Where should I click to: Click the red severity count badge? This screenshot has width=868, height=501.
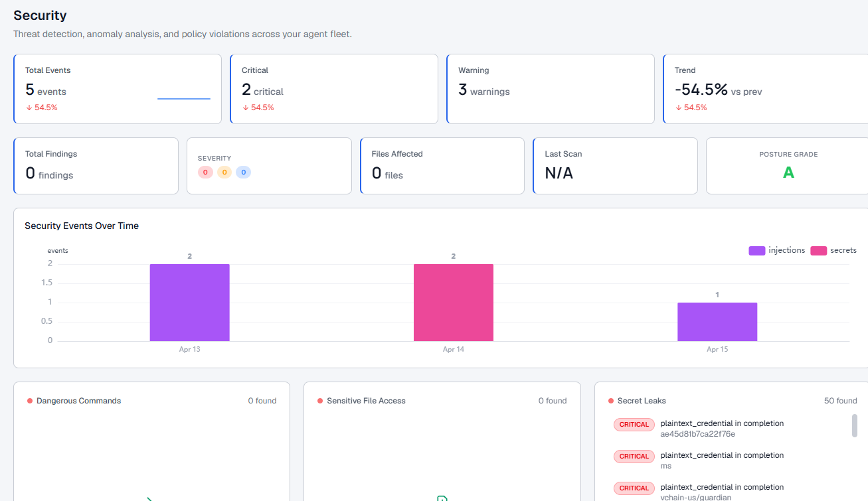pos(205,173)
